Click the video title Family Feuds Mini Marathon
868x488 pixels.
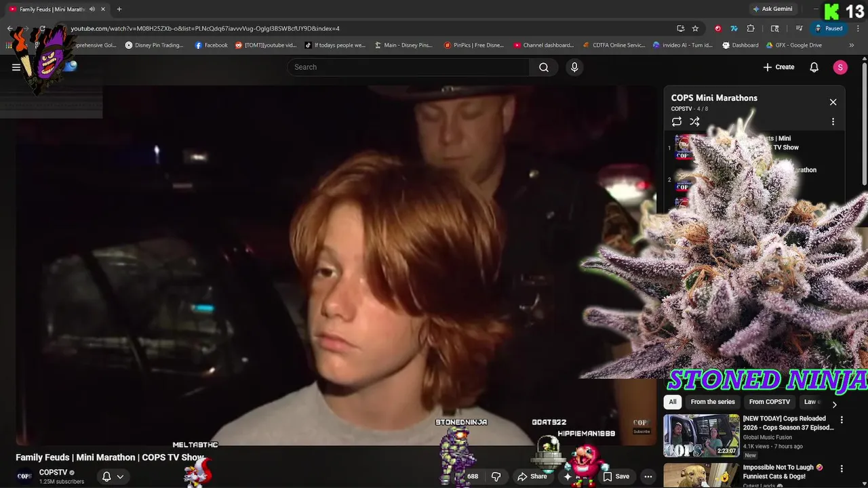click(110, 457)
